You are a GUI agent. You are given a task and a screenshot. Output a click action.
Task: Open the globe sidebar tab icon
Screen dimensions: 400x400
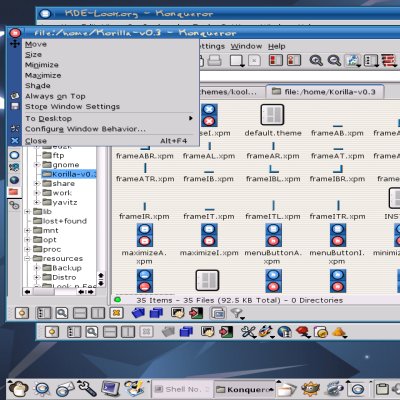pyautogui.click(x=14, y=180)
